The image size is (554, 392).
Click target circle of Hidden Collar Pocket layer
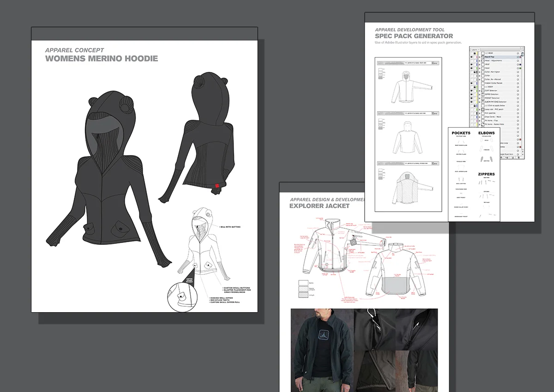click(x=518, y=83)
